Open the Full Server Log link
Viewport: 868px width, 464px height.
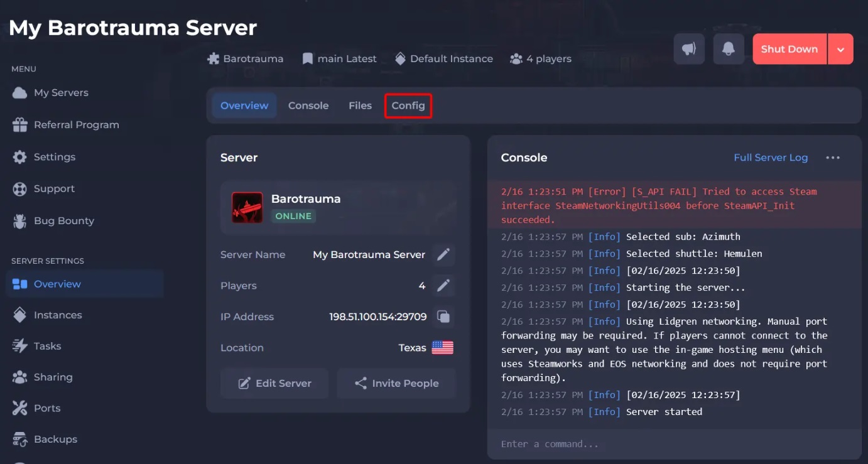771,158
